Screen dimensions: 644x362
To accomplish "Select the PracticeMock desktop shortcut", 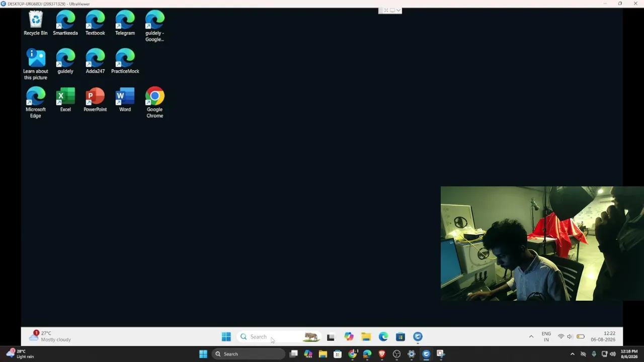I will pyautogui.click(x=125, y=62).
